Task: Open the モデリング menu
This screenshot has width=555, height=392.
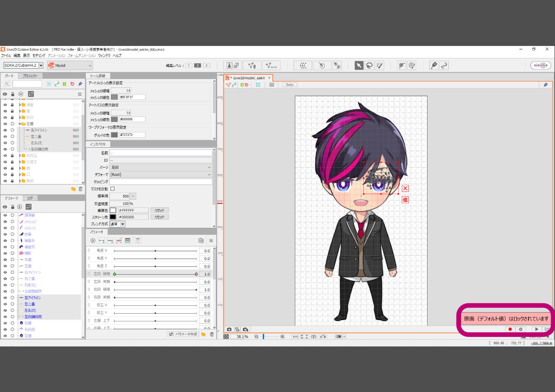Action: 39,55
